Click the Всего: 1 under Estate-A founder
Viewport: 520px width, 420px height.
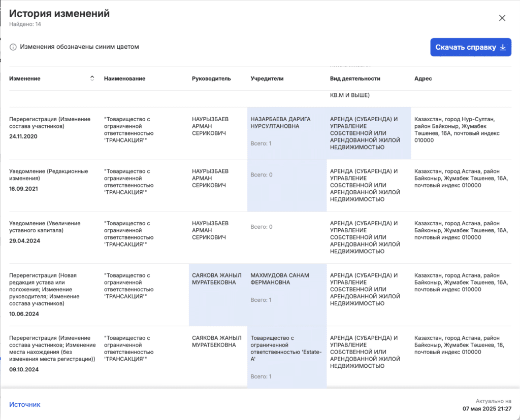261,376
